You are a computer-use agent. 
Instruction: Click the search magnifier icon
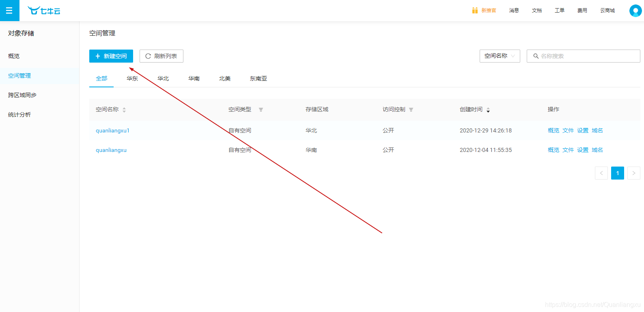[536, 56]
